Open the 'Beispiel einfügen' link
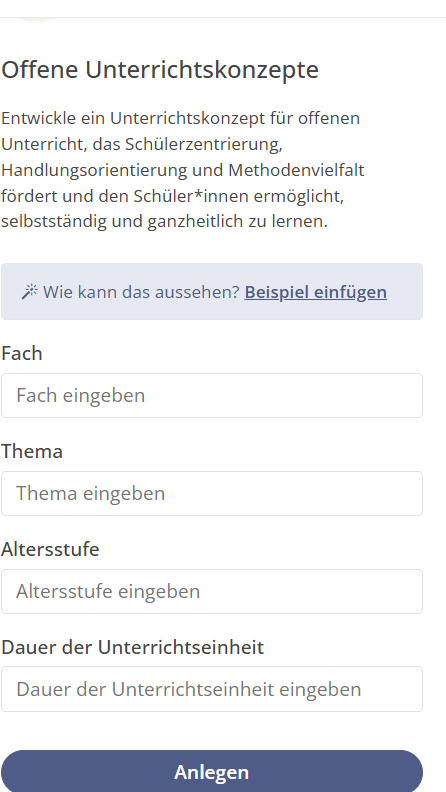This screenshot has height=792, width=446. (316, 292)
